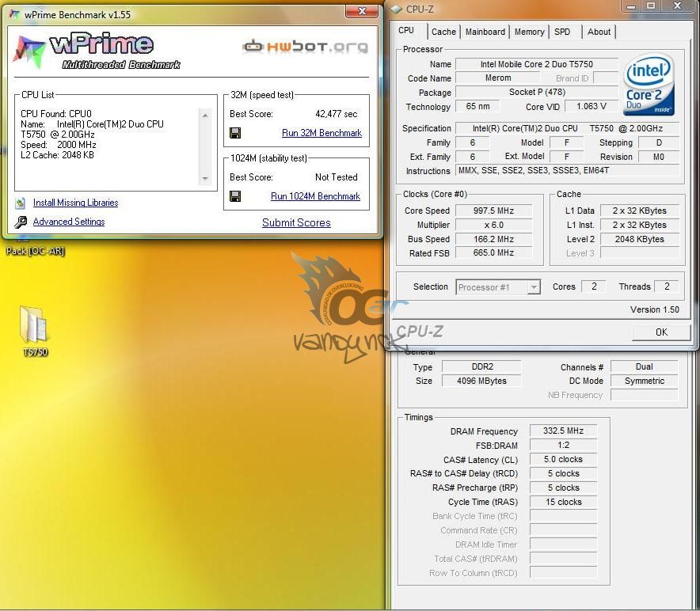Click the Channels # value Dual
This screenshot has width=700, height=611.
tap(645, 367)
